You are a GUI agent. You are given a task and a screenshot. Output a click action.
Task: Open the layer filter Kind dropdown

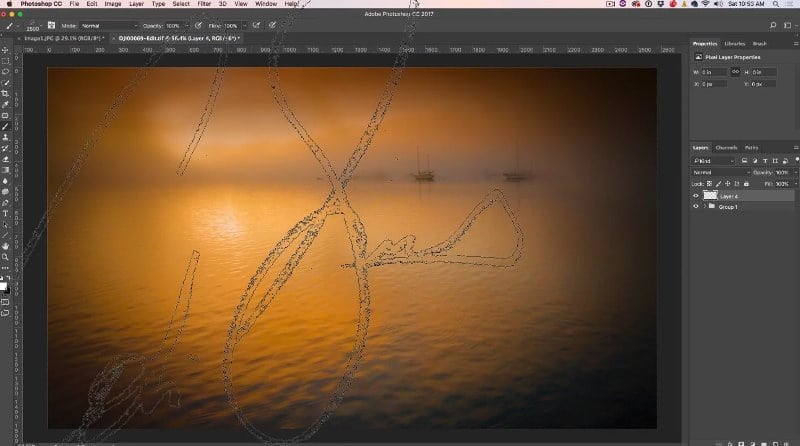click(714, 161)
